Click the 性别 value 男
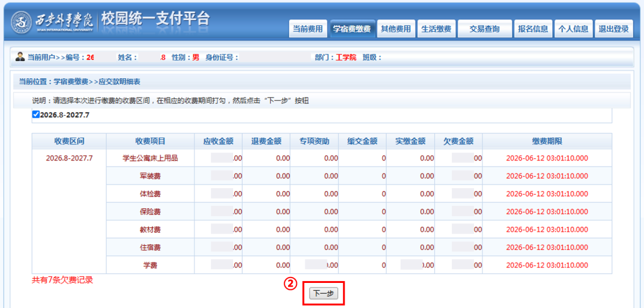Image resolution: width=644 pixels, height=308 pixels. [196, 57]
